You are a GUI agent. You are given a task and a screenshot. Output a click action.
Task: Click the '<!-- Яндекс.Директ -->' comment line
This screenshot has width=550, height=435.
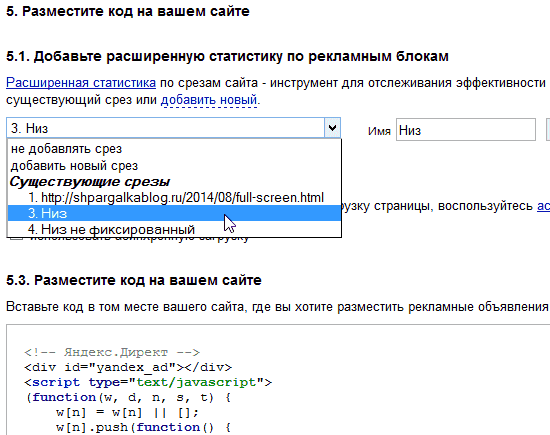coord(112,352)
